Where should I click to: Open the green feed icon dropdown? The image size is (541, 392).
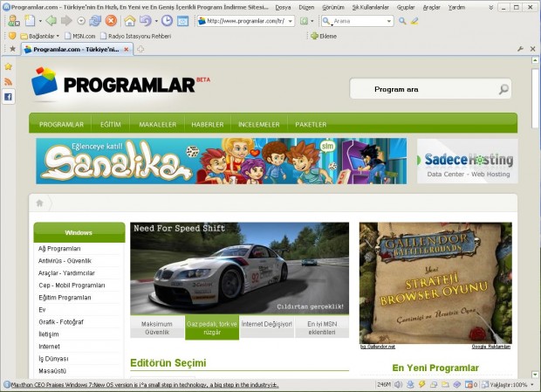coord(312,21)
